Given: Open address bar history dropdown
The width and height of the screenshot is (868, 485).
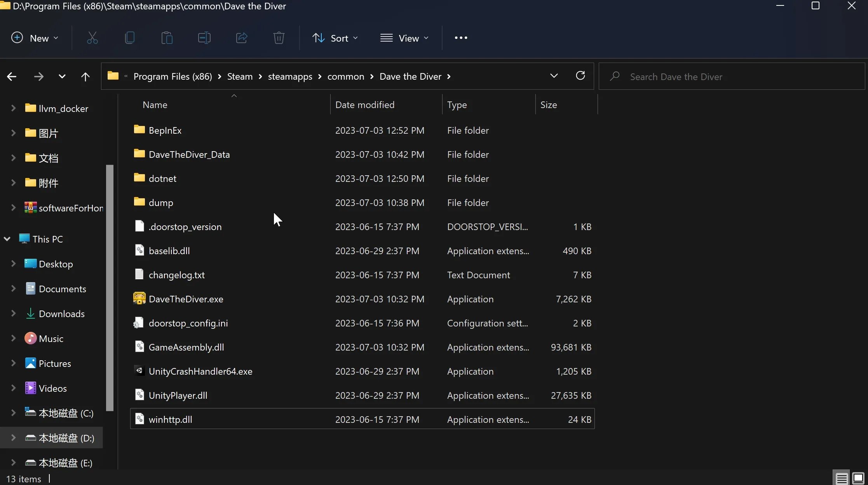Looking at the screenshot, I should [554, 76].
